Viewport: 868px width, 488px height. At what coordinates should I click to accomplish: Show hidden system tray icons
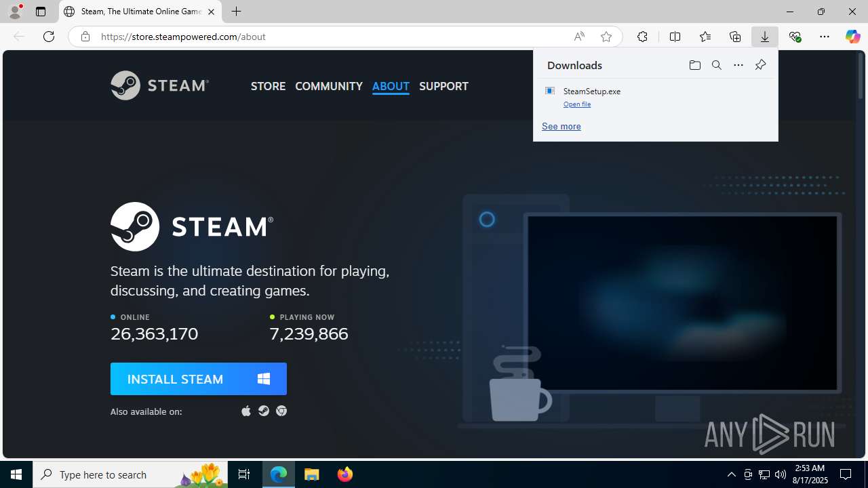coord(731,474)
